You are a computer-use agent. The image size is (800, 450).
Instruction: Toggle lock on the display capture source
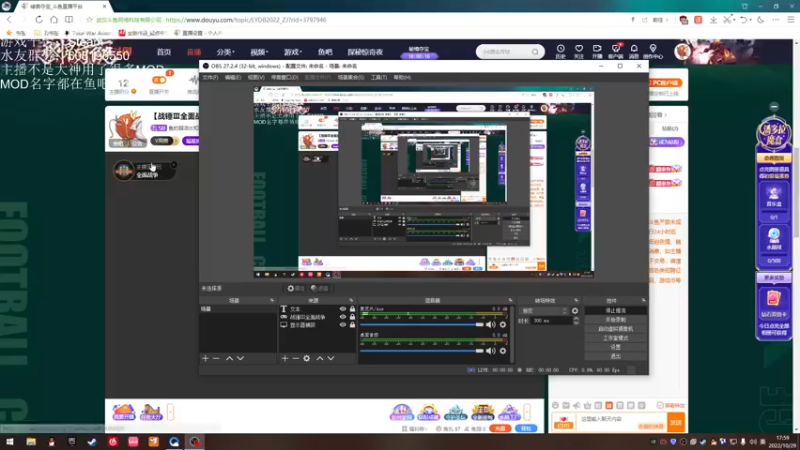pos(352,324)
